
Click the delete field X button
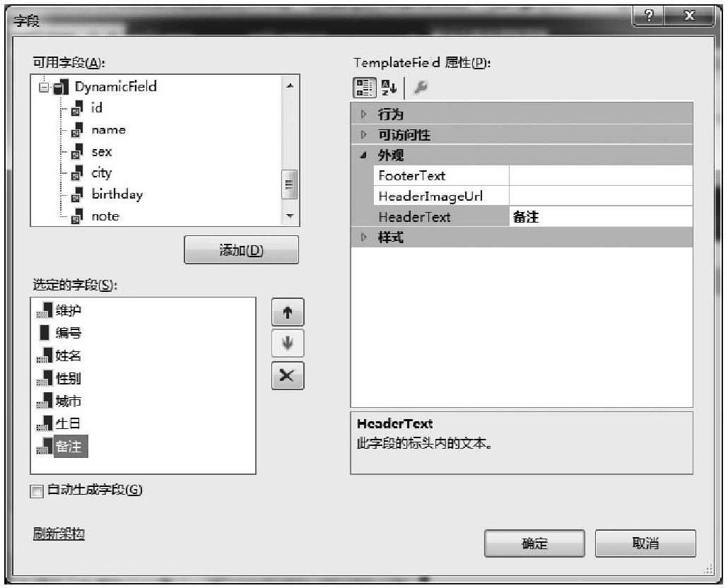pyautogui.click(x=288, y=375)
